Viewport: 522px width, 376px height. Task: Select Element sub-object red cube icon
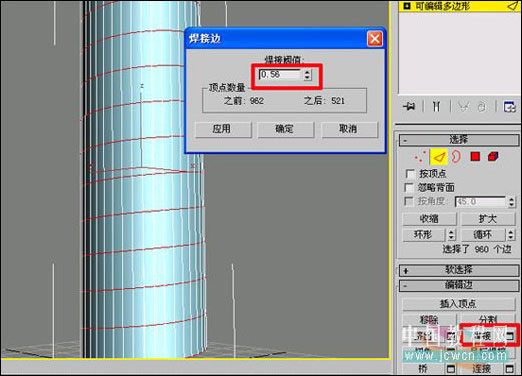[x=493, y=156]
